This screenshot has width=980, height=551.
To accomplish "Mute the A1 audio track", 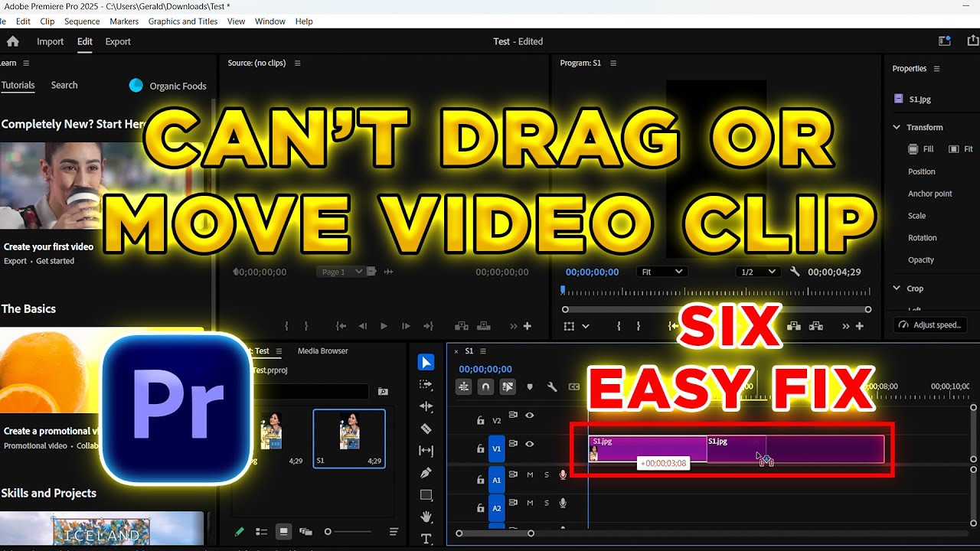I will (x=530, y=475).
